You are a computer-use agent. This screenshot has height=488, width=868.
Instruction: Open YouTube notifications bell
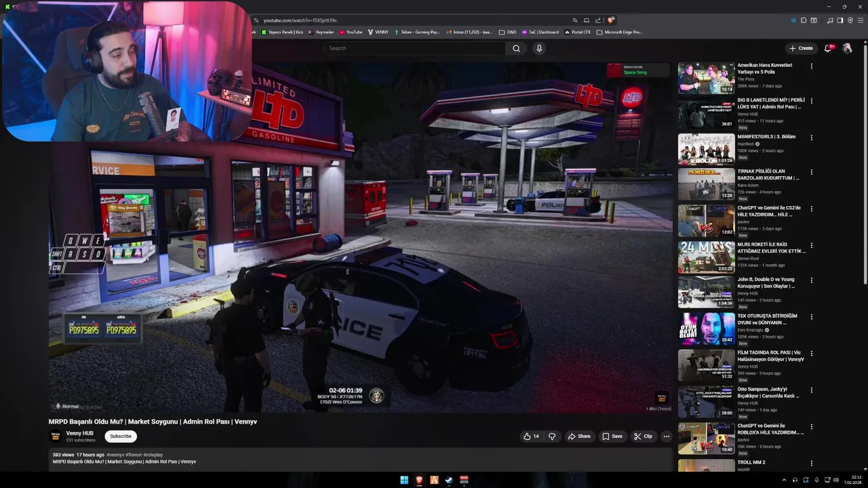click(x=828, y=48)
